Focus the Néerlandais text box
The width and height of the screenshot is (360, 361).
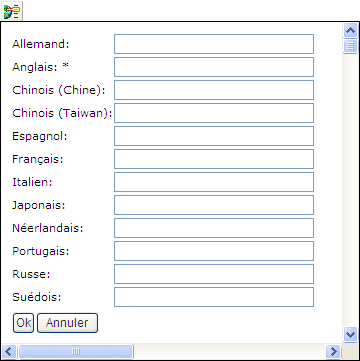coord(214,228)
